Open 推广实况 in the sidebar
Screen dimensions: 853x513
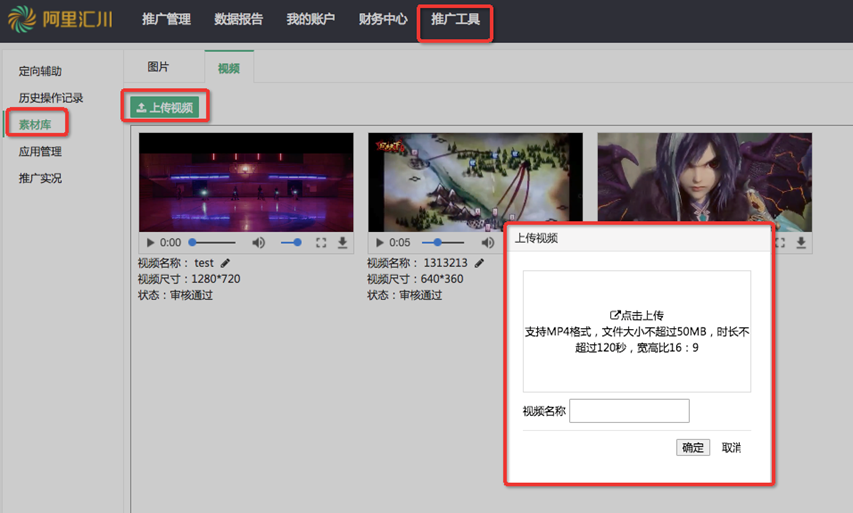coord(40,178)
